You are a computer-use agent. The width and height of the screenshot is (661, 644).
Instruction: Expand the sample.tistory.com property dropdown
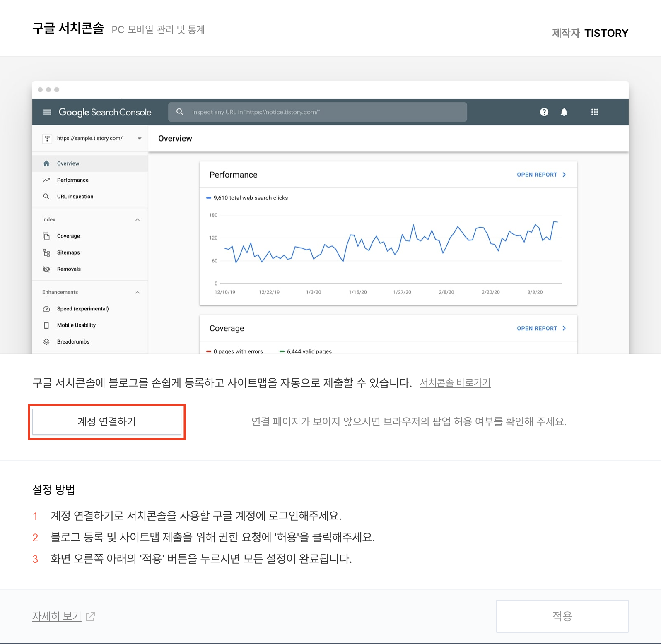click(140, 139)
